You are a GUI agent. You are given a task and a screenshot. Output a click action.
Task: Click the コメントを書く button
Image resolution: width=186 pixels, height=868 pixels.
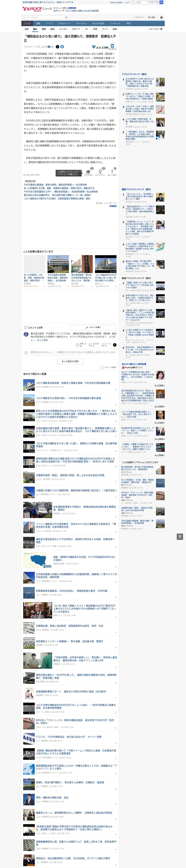tap(93, 328)
